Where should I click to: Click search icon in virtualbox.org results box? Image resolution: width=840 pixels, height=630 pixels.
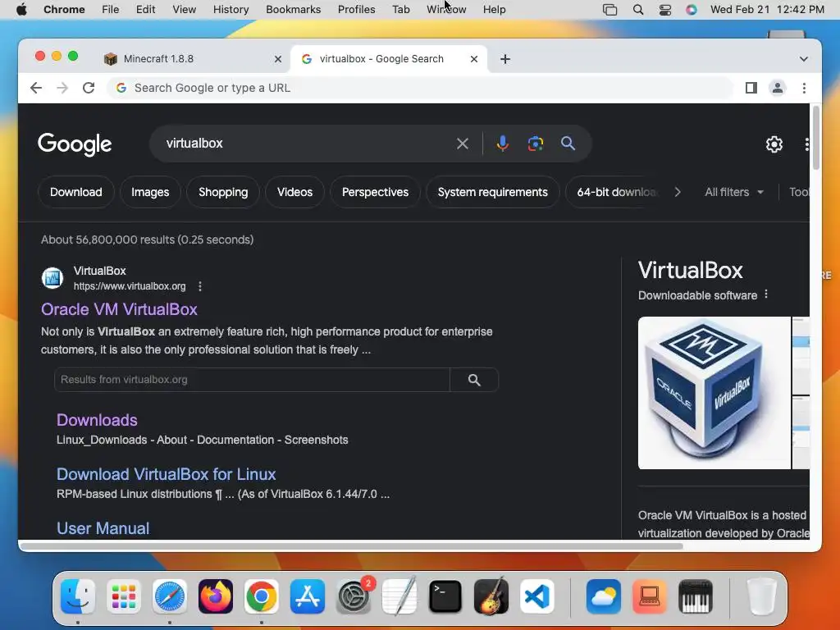click(x=474, y=380)
